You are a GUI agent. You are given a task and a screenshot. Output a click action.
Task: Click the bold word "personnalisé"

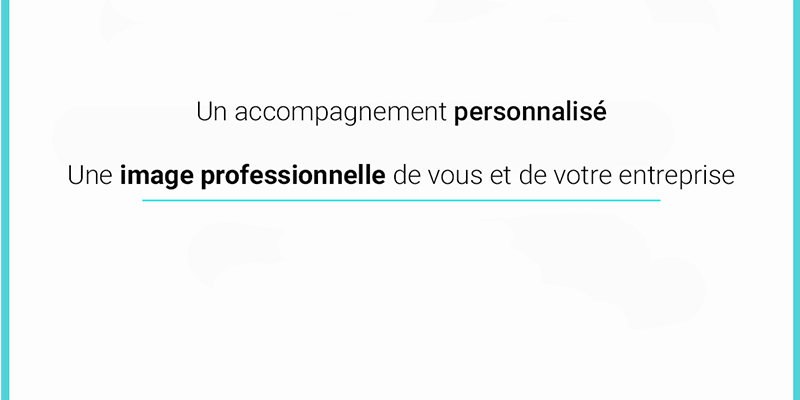tap(530, 113)
